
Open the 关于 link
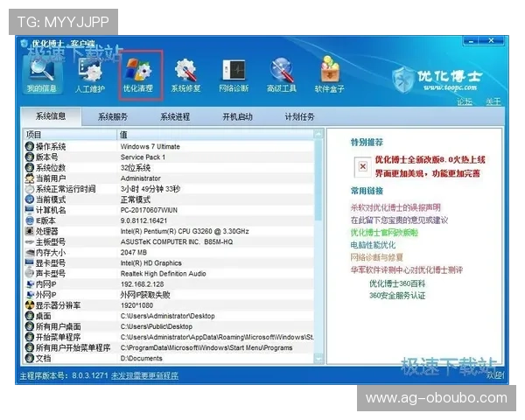(493, 101)
